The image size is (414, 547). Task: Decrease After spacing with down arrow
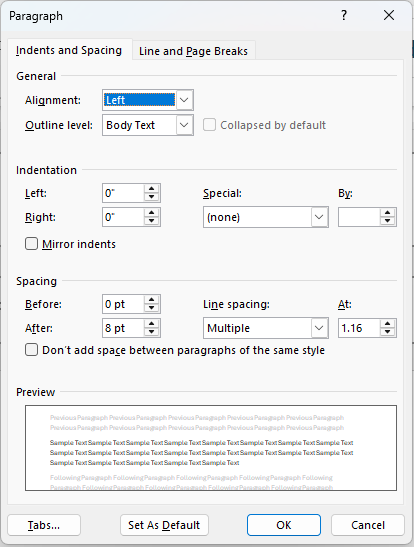point(151,332)
